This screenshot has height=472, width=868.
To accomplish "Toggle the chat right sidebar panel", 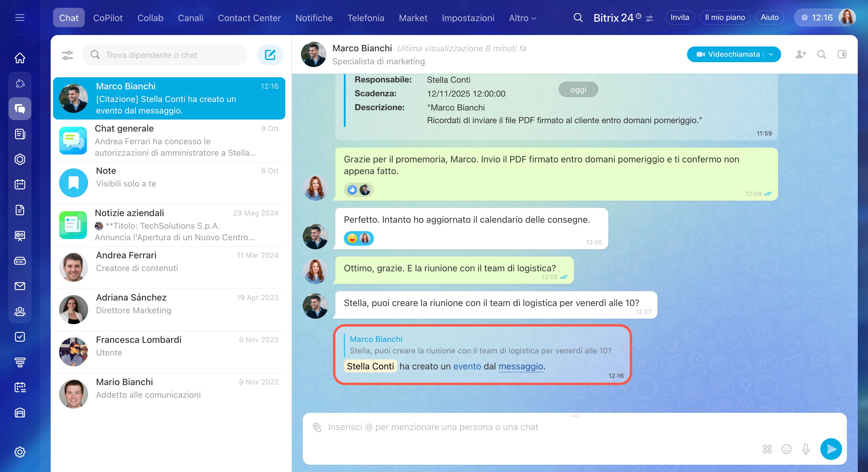I will point(842,54).
